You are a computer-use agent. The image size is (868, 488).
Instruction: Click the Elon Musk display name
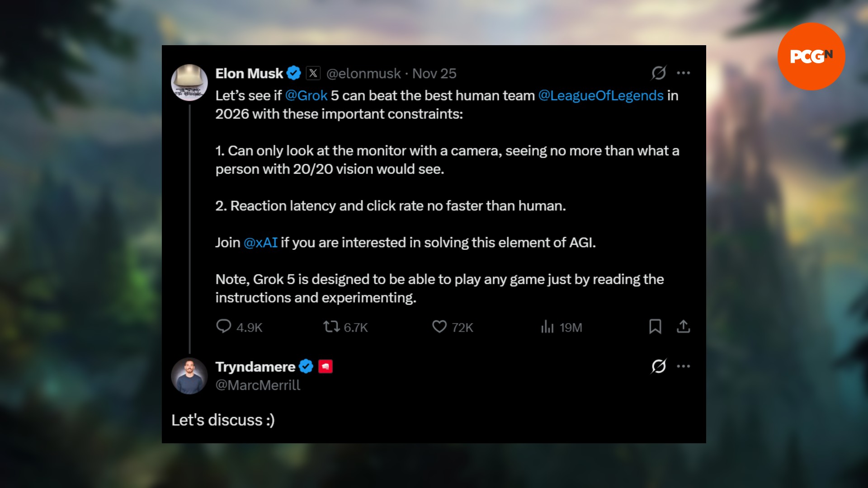249,73
